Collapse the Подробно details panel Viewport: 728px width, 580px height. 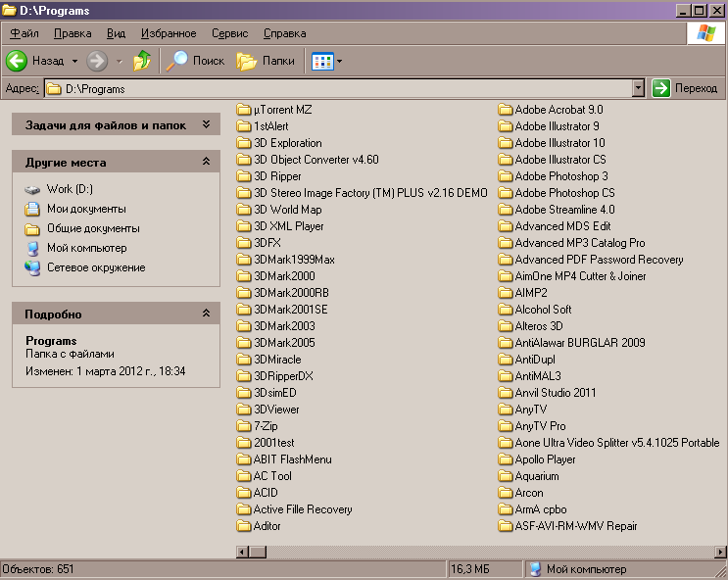(206, 314)
